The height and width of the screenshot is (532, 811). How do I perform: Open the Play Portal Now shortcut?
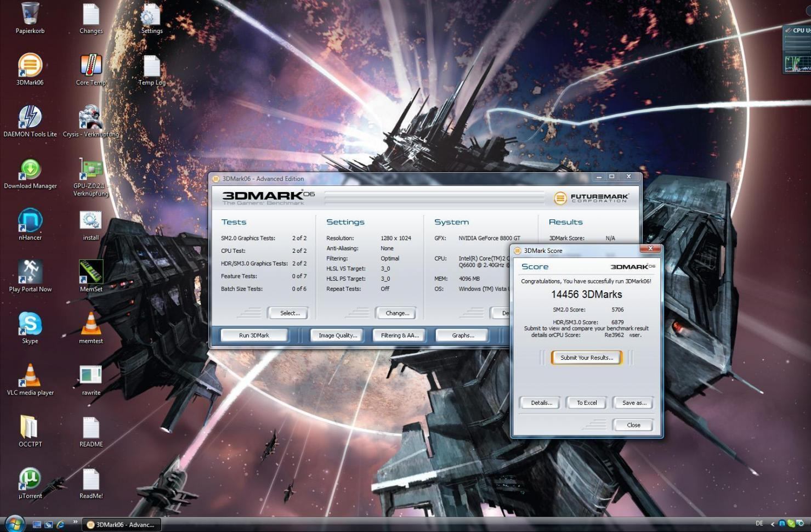[x=30, y=275]
